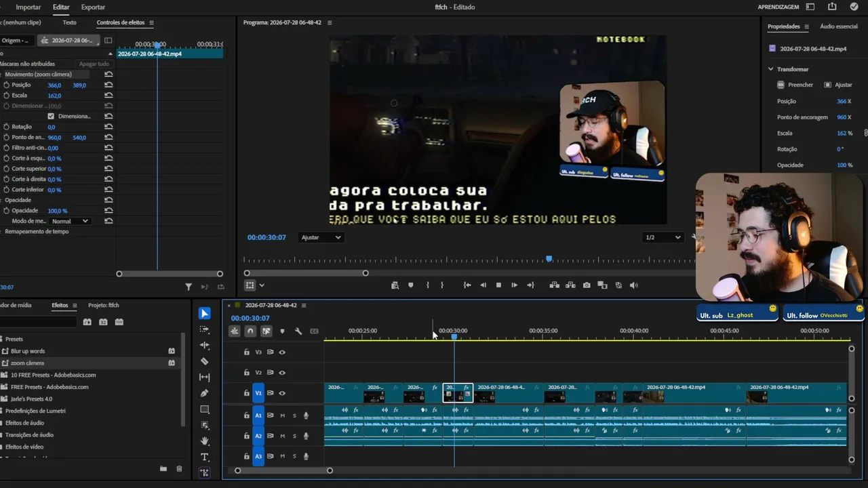The height and width of the screenshot is (488, 868).
Task: Toggle timeline snapping magnet
Action: 250,331
